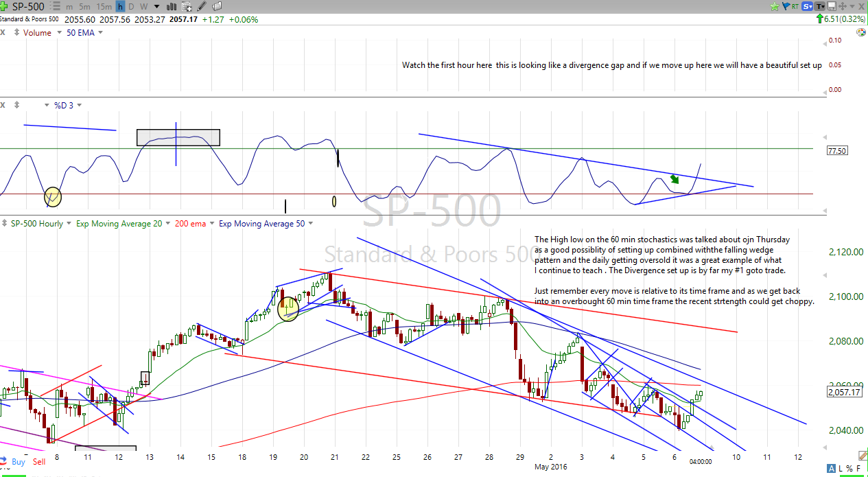Open the chart type bars icon
868x477 pixels.
[170, 7]
